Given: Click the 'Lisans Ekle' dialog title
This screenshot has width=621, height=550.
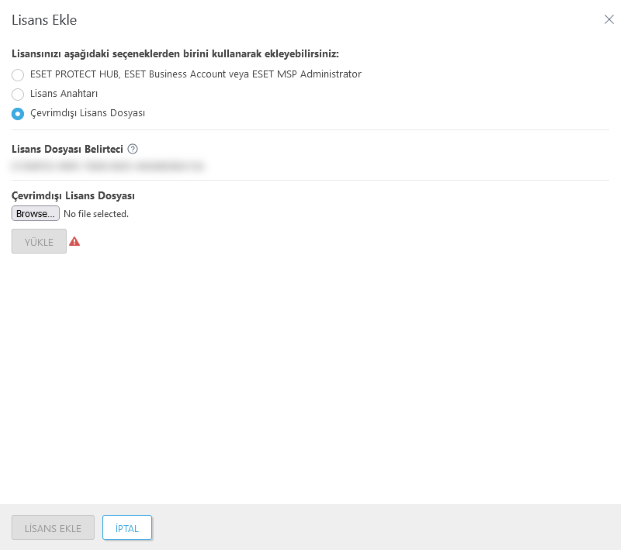Looking at the screenshot, I should [44, 20].
